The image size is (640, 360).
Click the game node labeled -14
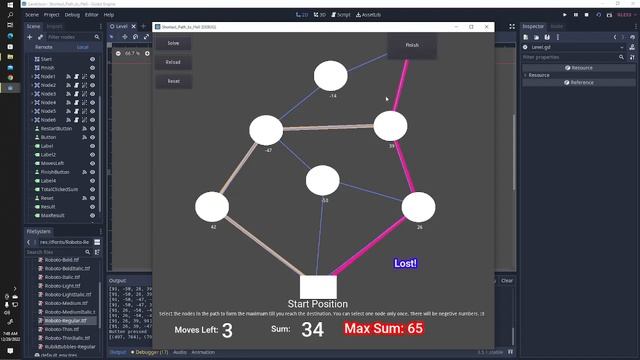point(331,76)
